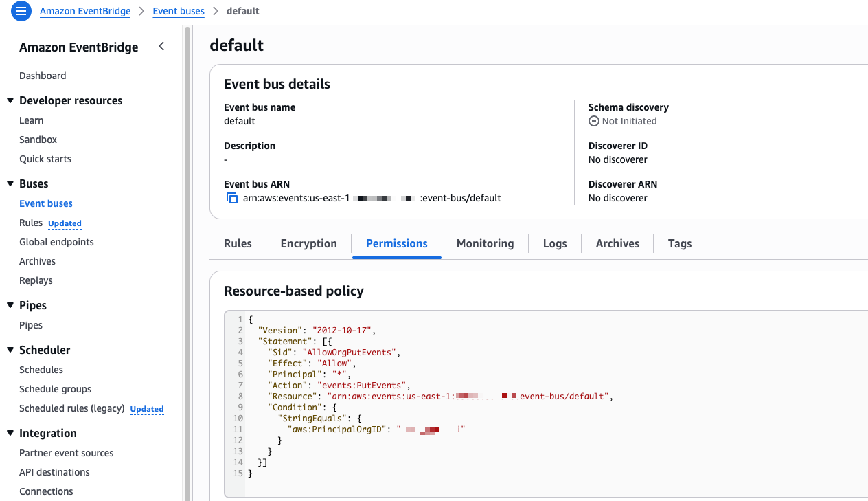Open Schedule groups in the sidebar

pos(55,389)
